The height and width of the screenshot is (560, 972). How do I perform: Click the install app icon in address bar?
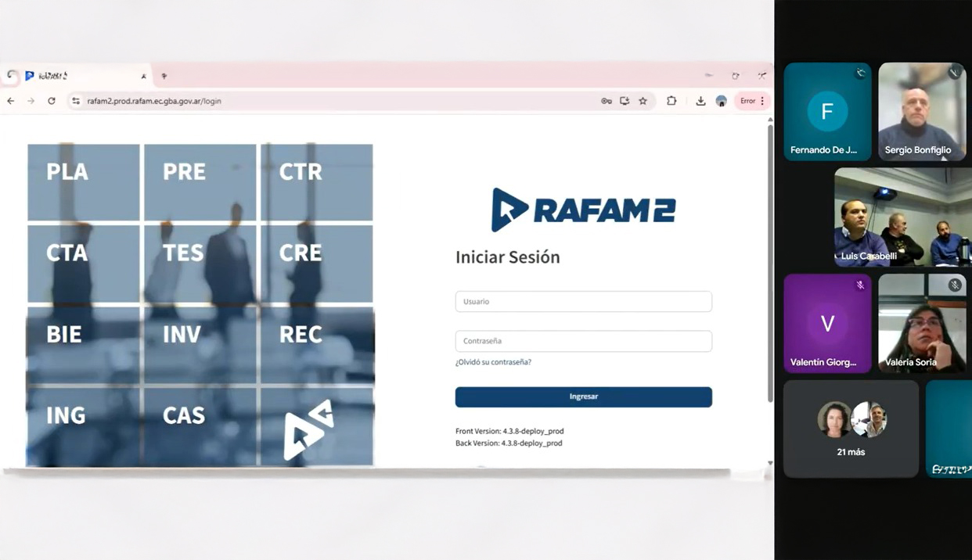(x=625, y=101)
